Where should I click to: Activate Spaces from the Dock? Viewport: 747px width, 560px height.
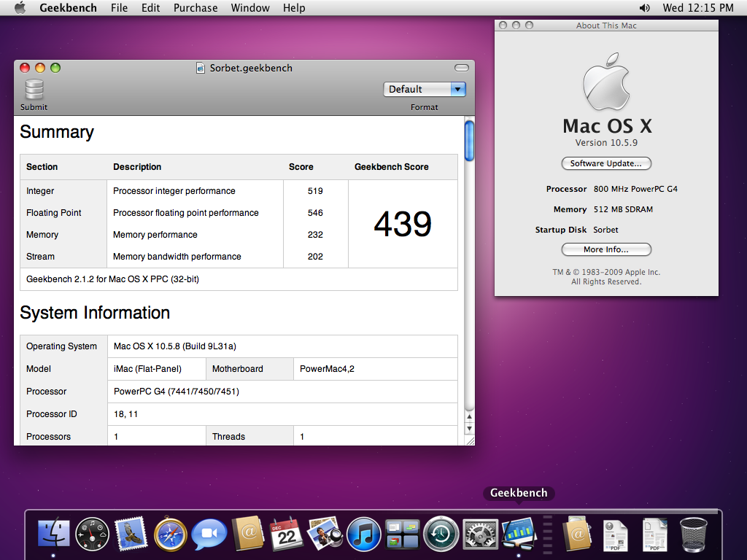tap(403, 534)
